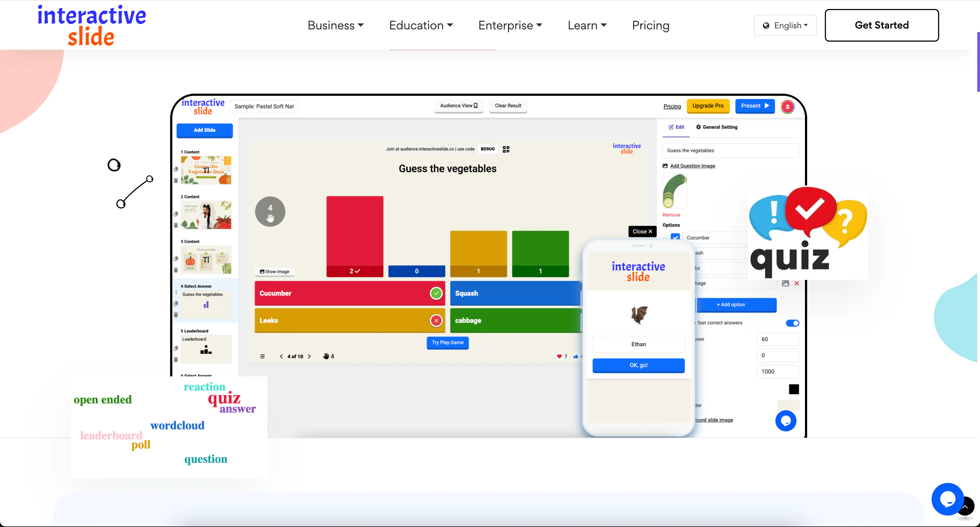The width and height of the screenshot is (980, 527).
Task: Click the Add Question Image link
Action: (692, 166)
